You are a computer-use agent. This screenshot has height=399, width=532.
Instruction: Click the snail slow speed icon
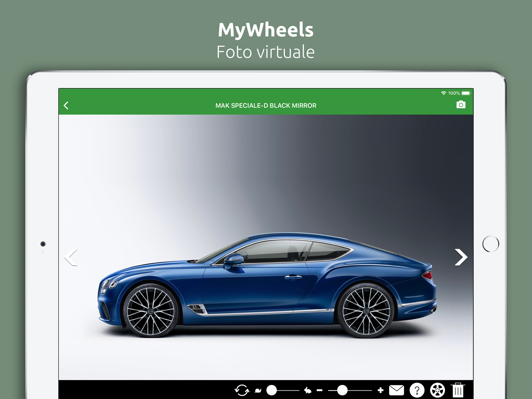pyautogui.click(x=258, y=390)
